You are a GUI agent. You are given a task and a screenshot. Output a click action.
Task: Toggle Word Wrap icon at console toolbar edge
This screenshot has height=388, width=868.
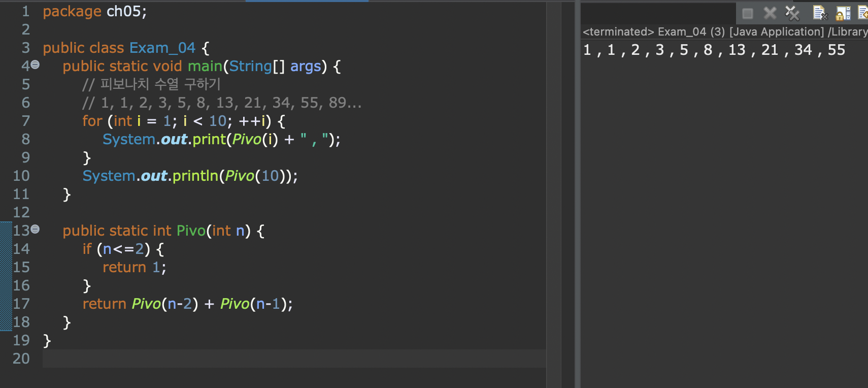click(862, 13)
